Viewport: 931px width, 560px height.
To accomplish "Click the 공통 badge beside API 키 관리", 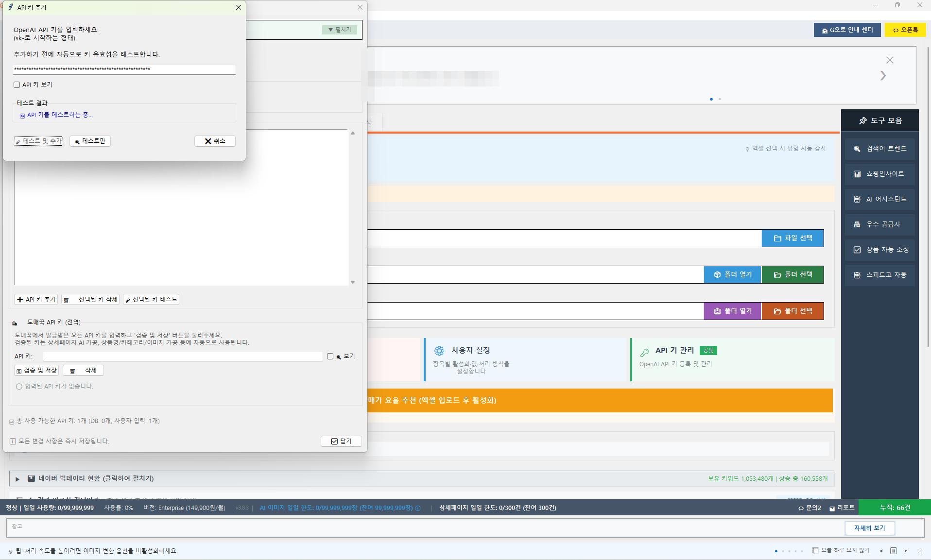I will pos(708,350).
